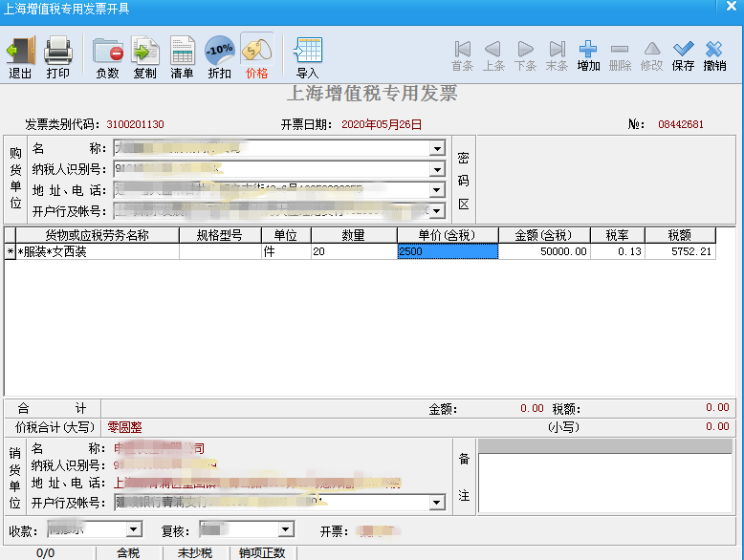The height and width of the screenshot is (560, 744).
Task: Click the 单价(含税) cell showing 2500
Action: (448, 251)
